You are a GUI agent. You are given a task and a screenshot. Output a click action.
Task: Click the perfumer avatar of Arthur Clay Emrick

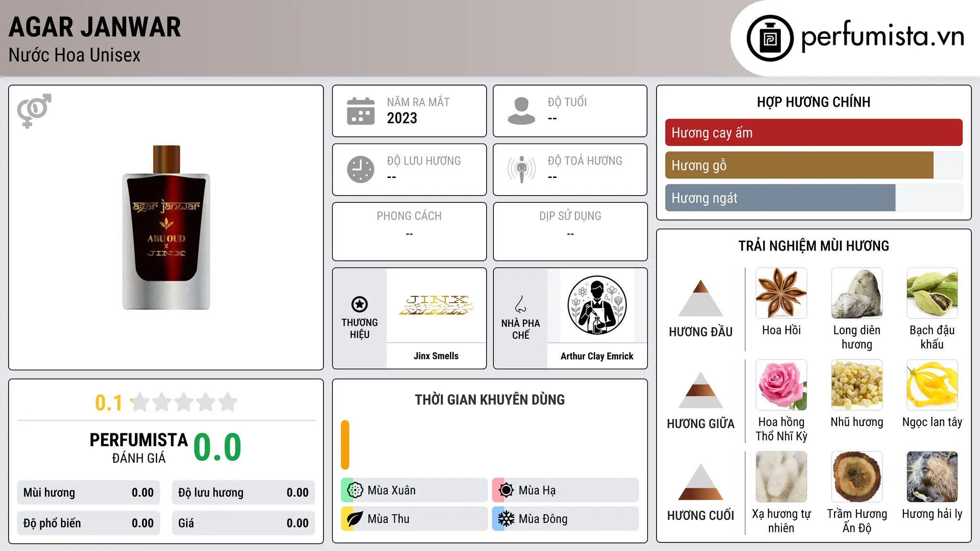(x=597, y=305)
